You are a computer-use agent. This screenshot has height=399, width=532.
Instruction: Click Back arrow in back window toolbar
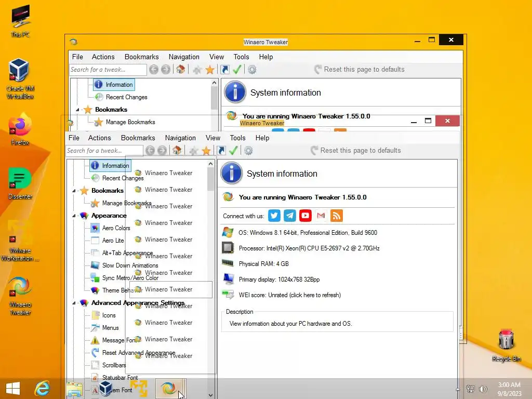click(x=154, y=69)
